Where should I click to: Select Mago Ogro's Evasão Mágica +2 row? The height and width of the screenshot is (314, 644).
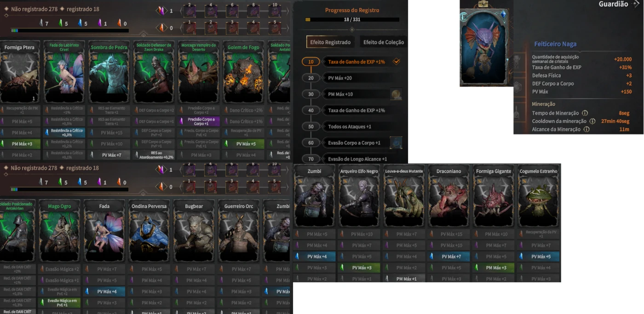(60, 269)
